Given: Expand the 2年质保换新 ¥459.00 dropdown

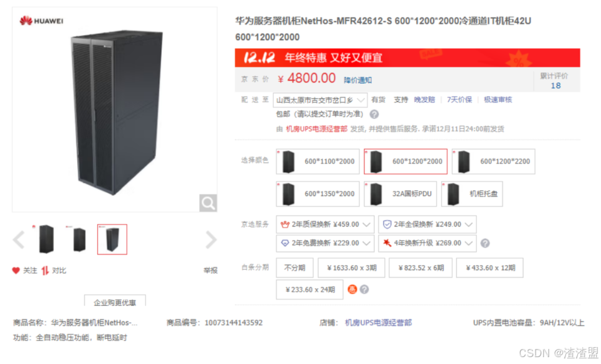Looking at the screenshot, I should pos(325,224).
